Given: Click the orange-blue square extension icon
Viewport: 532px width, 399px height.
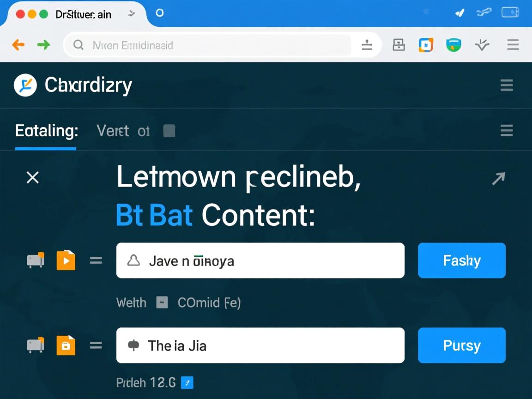Looking at the screenshot, I should [426, 45].
